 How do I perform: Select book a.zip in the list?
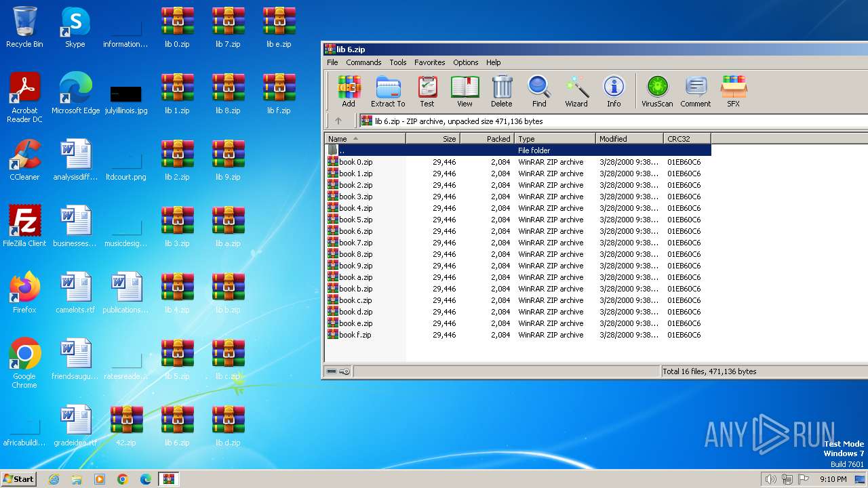pos(518,277)
